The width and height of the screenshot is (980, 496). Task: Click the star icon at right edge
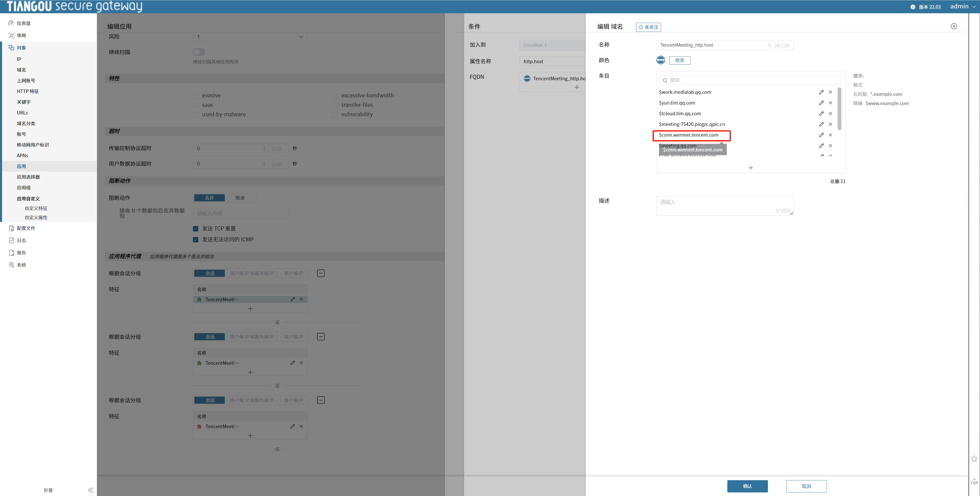pos(974,458)
